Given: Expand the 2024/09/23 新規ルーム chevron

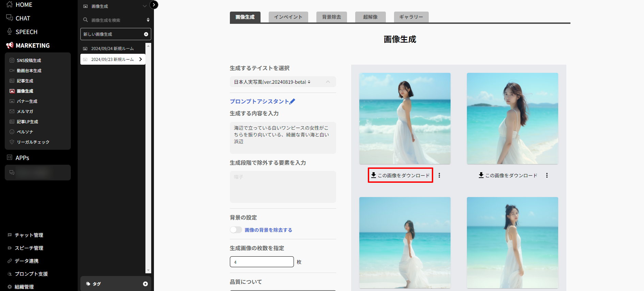Looking at the screenshot, I should (140, 59).
